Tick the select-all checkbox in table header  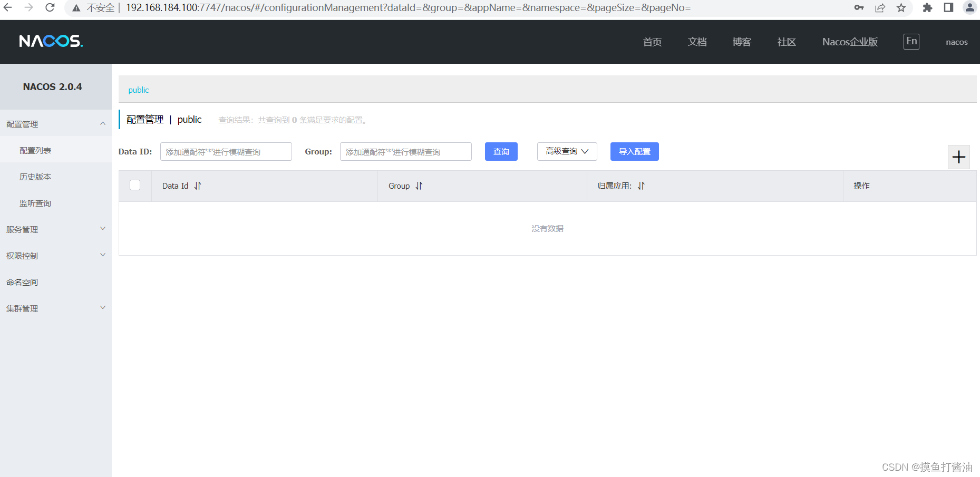135,185
